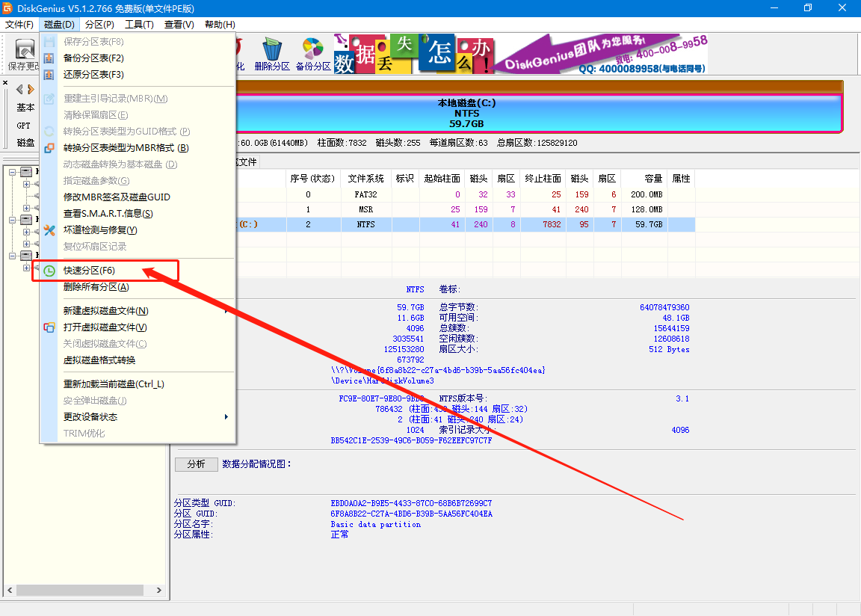Click the 序号(状态) column header

[x=312, y=179]
